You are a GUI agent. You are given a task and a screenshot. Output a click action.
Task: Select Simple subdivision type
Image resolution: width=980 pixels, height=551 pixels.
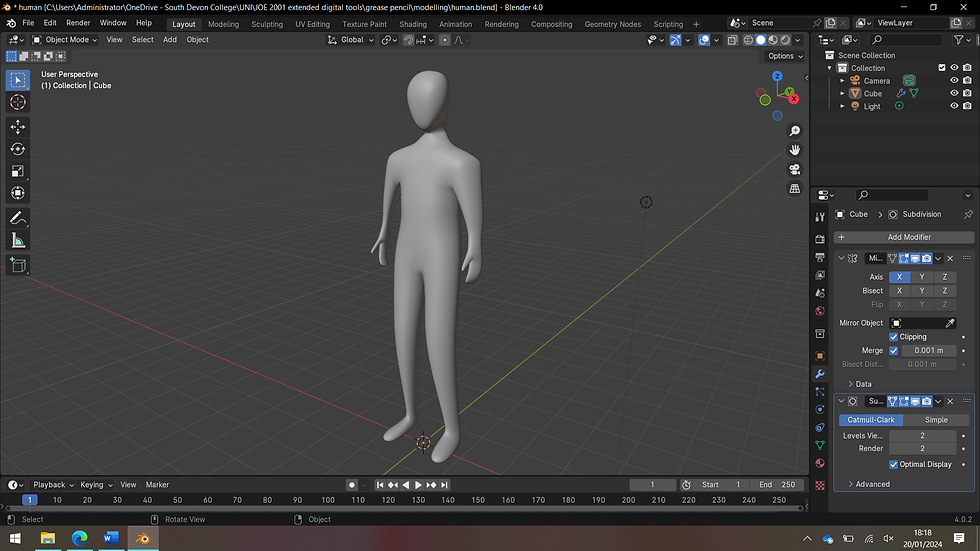tap(936, 420)
